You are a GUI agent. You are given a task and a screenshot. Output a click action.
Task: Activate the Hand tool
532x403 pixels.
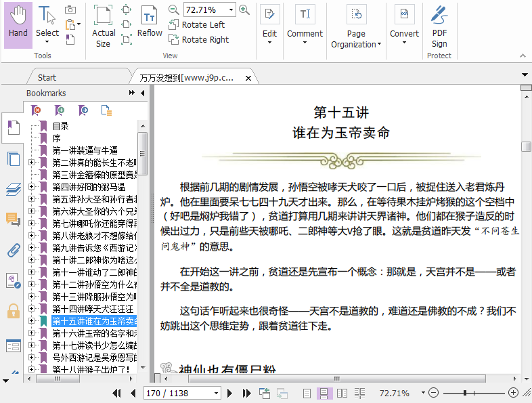click(x=18, y=25)
